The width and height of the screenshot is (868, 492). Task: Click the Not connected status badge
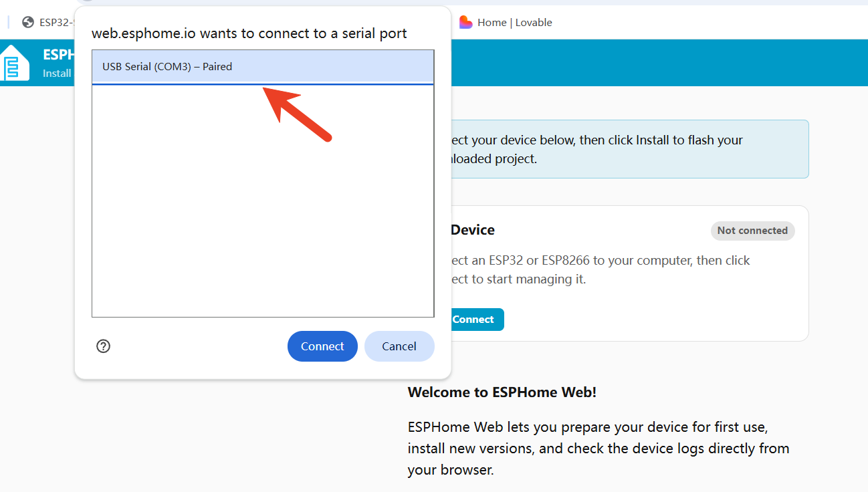pyautogui.click(x=752, y=231)
